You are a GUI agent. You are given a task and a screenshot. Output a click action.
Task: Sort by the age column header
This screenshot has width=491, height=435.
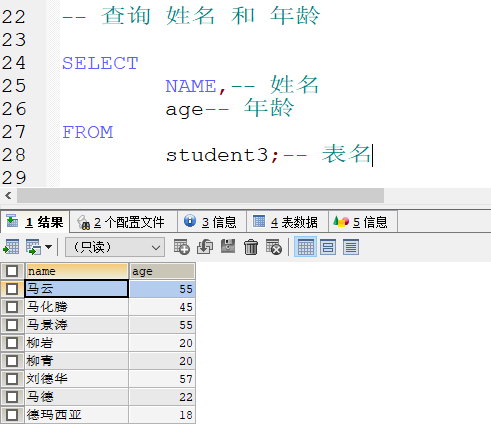pos(162,271)
